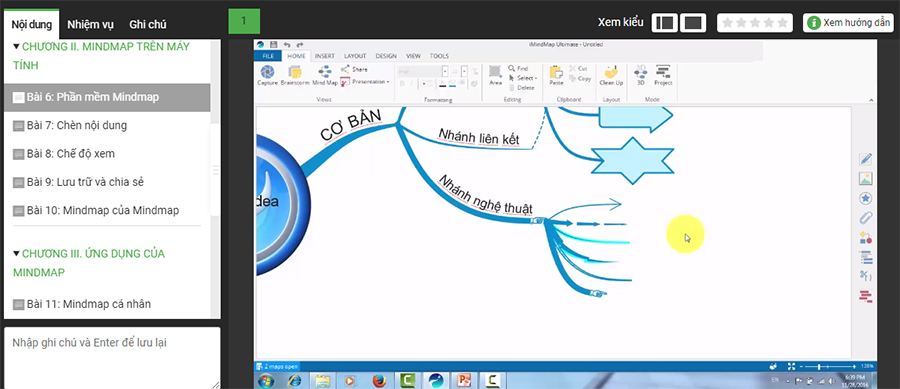Toggle the split sidebar view layout
Image resolution: width=900 pixels, height=389 pixels.
point(665,23)
